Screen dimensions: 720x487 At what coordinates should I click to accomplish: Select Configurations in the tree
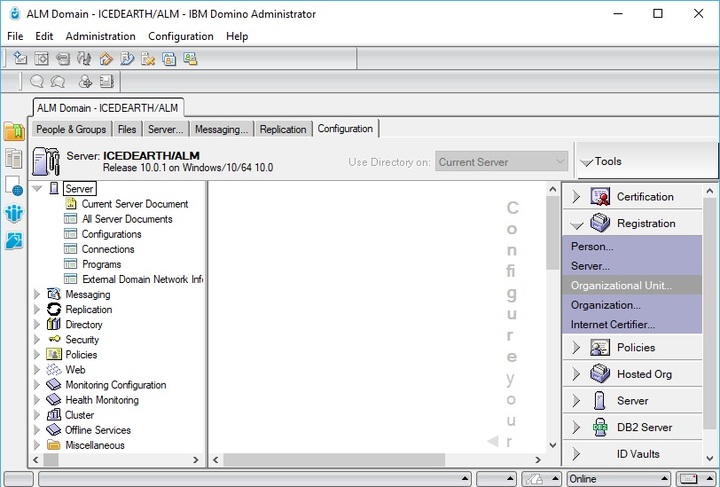coord(112,234)
